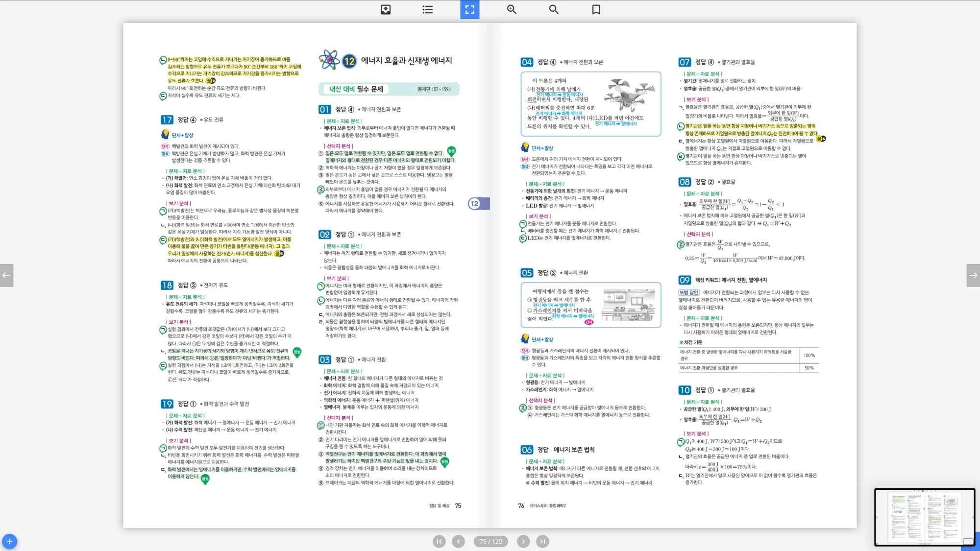Click the 75 / 120 page indicator
980x551 pixels.
pos(490,541)
